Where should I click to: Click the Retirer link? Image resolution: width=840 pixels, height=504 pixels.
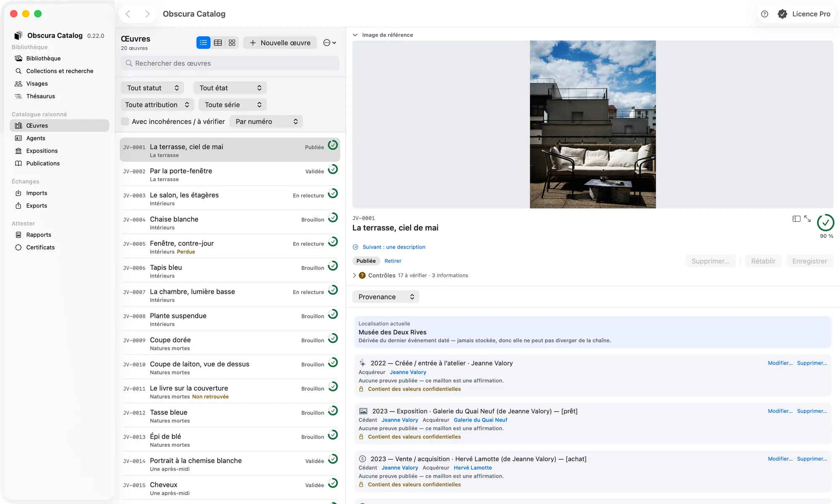click(393, 261)
